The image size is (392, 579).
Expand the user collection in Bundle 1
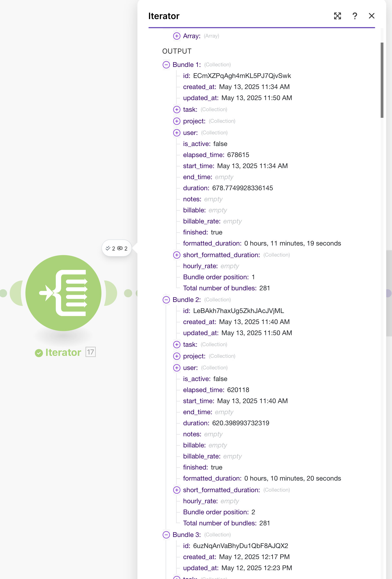click(177, 133)
